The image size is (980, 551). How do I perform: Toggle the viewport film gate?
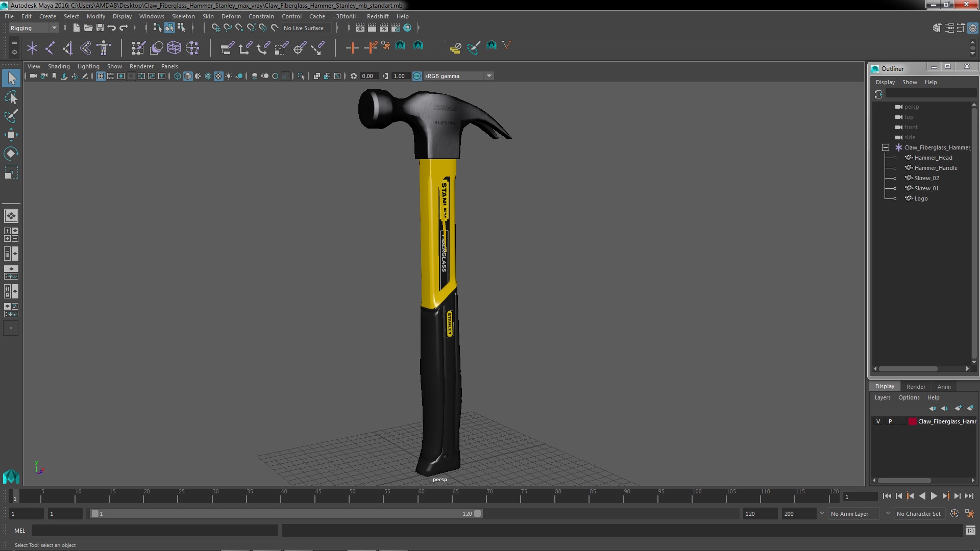coord(111,76)
